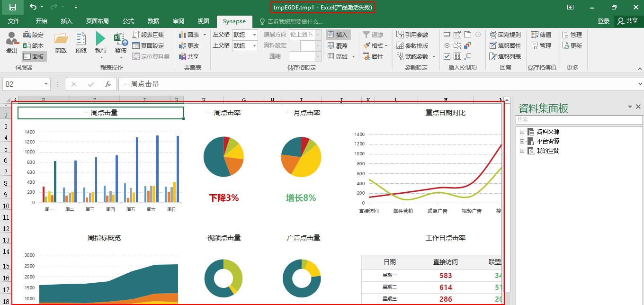Switch to the 数据 ribbon tab
Screen dimensions: 644x305
pyautogui.click(x=153, y=21)
